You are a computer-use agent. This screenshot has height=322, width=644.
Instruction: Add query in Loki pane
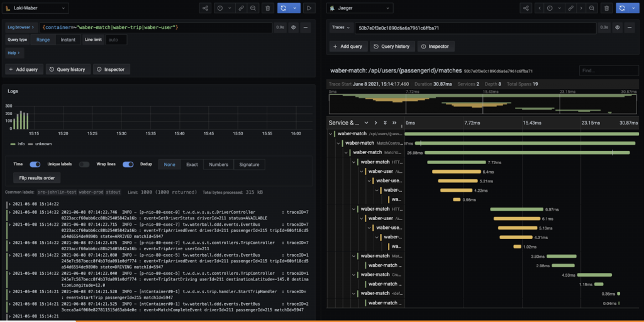pos(25,69)
